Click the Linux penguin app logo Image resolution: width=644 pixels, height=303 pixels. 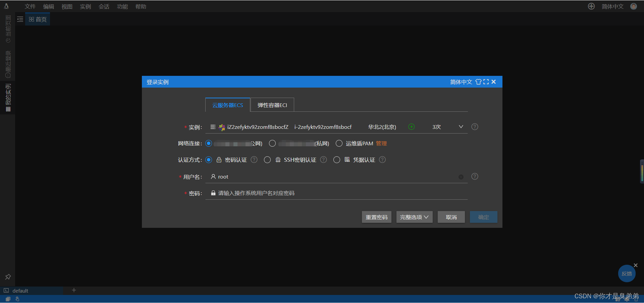coord(6,6)
